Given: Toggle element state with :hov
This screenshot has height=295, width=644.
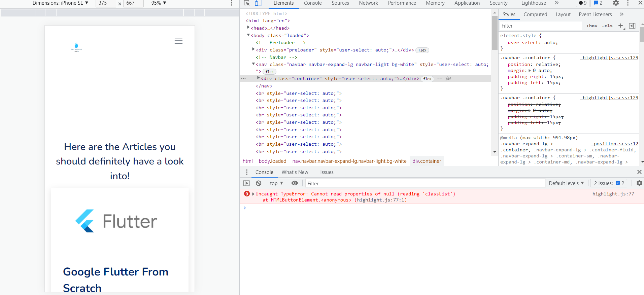Looking at the screenshot, I should [592, 26].
